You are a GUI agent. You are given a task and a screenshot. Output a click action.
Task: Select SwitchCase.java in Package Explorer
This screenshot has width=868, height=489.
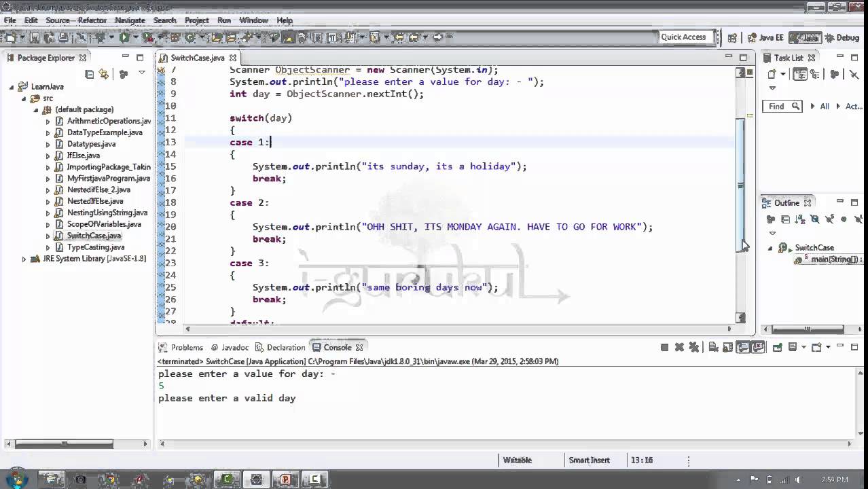(94, 236)
